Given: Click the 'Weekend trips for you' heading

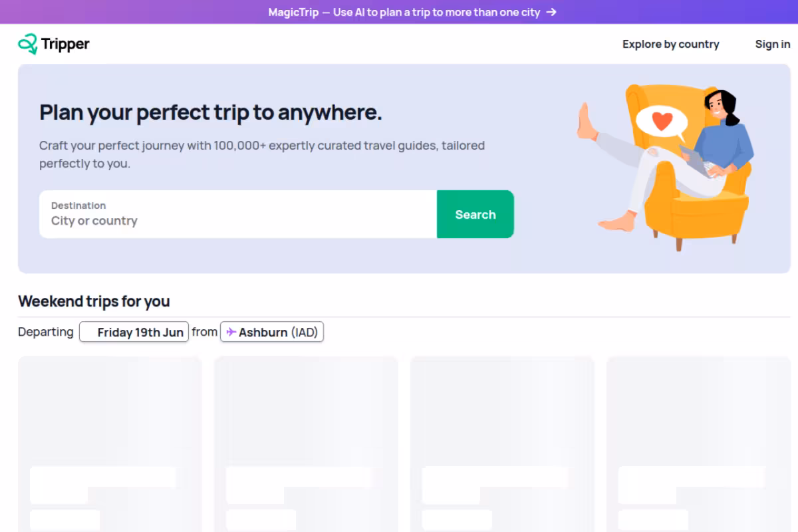Looking at the screenshot, I should click(94, 301).
